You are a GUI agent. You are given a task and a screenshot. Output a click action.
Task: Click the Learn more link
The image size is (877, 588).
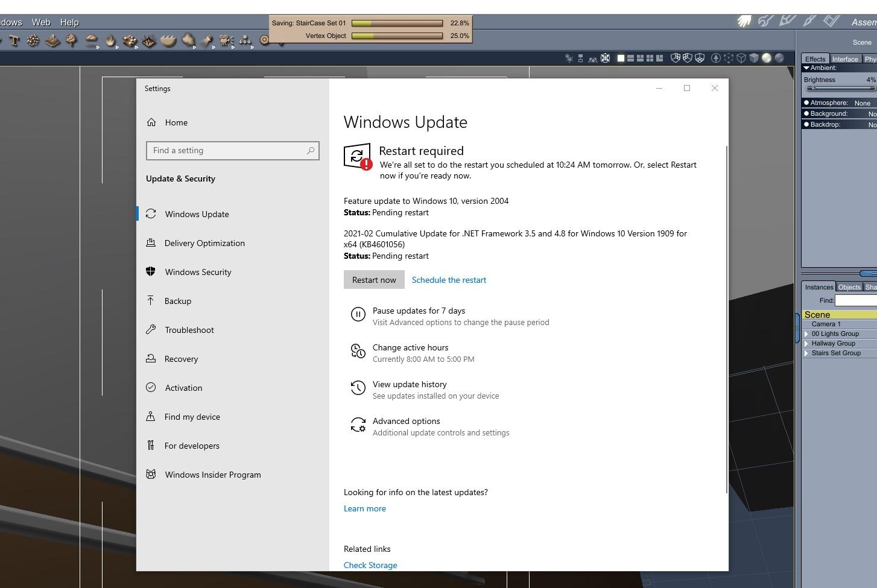point(365,508)
